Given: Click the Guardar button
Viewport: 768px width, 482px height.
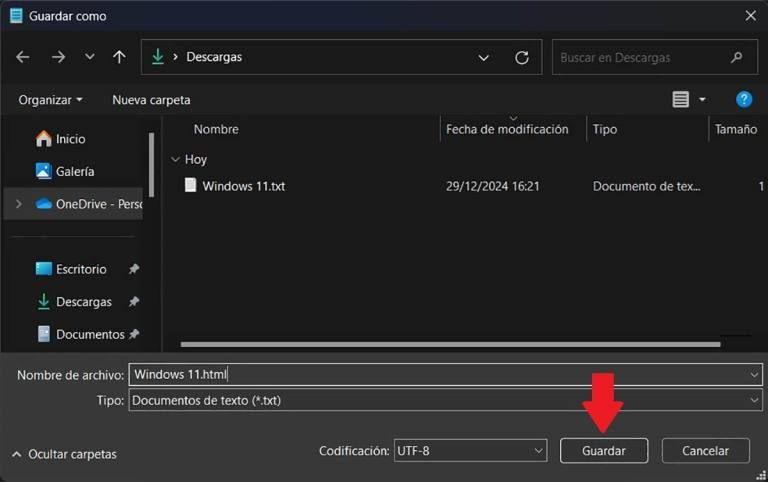Looking at the screenshot, I should 604,451.
